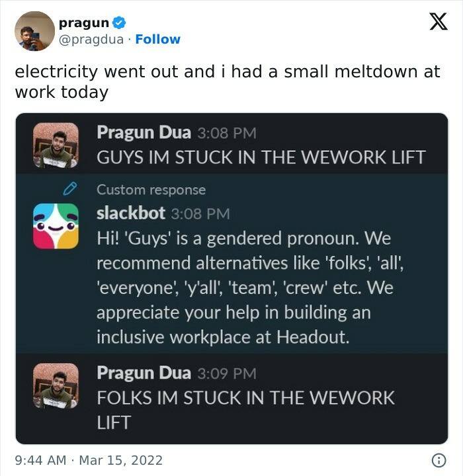
Task: Click the blue verified badge beside pragun
Action: tap(119, 23)
